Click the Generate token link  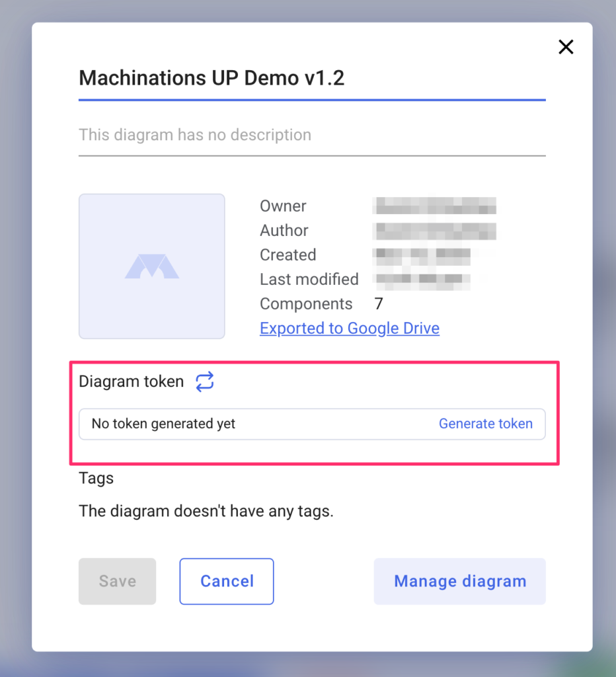[486, 424]
